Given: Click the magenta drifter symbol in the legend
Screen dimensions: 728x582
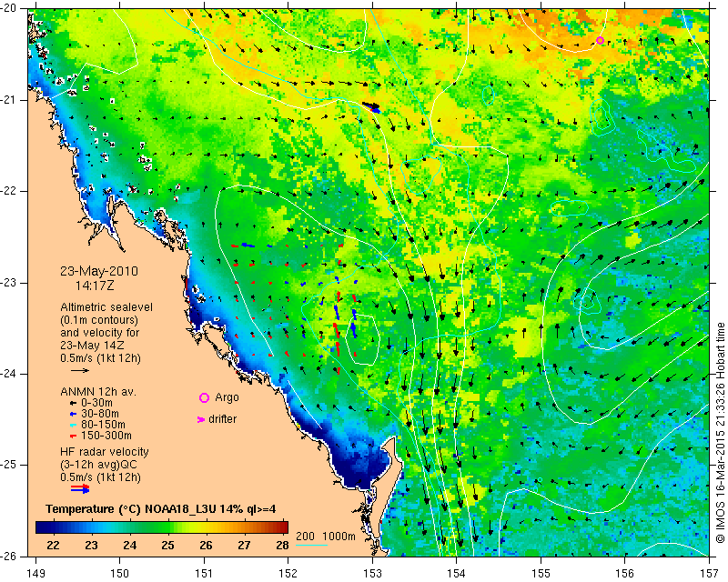Looking at the screenshot, I should [x=201, y=419].
